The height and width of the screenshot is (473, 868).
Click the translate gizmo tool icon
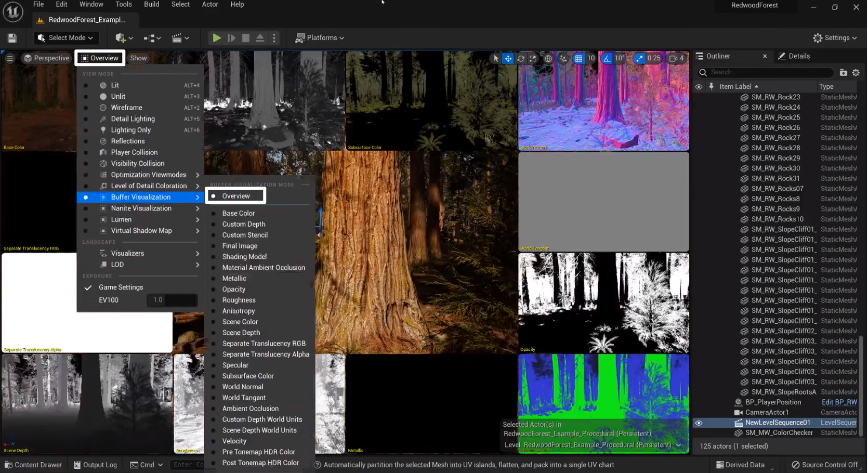(508, 58)
